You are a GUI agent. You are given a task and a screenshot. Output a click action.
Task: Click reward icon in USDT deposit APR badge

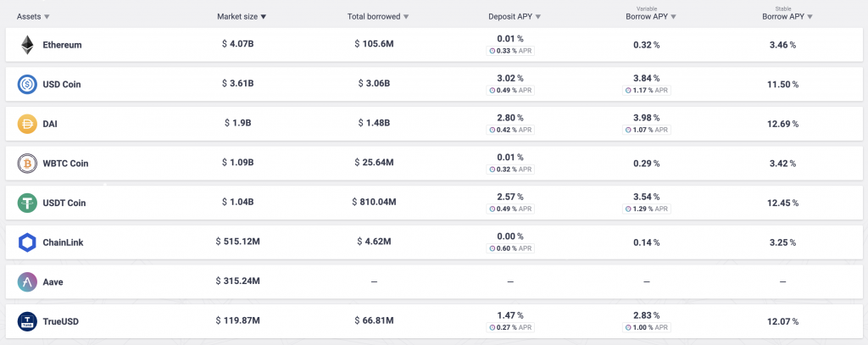492,209
